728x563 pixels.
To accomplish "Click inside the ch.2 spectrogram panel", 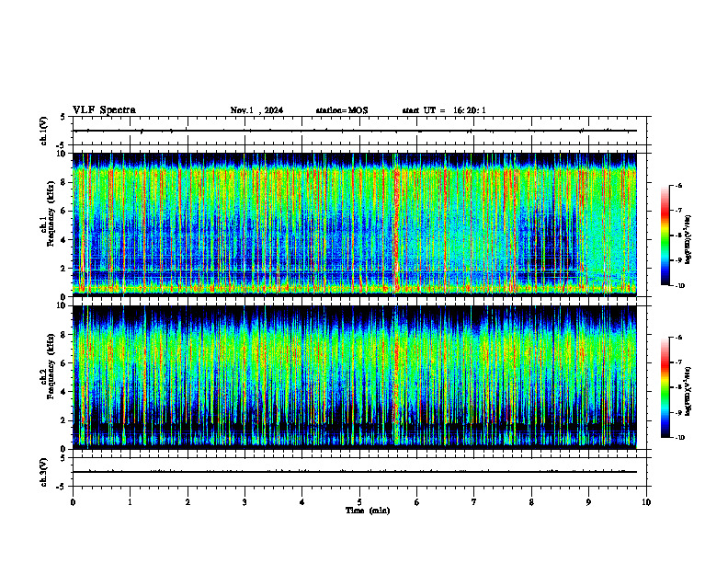I will click(355, 377).
